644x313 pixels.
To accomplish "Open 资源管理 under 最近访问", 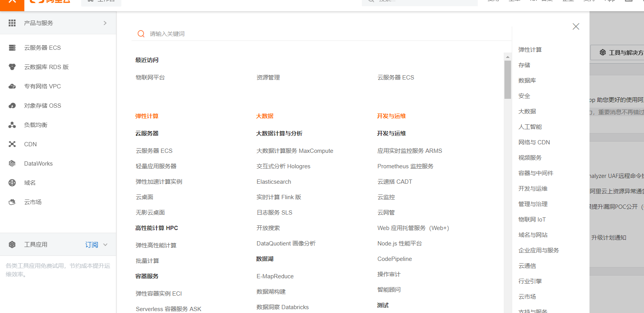I will pos(268,78).
